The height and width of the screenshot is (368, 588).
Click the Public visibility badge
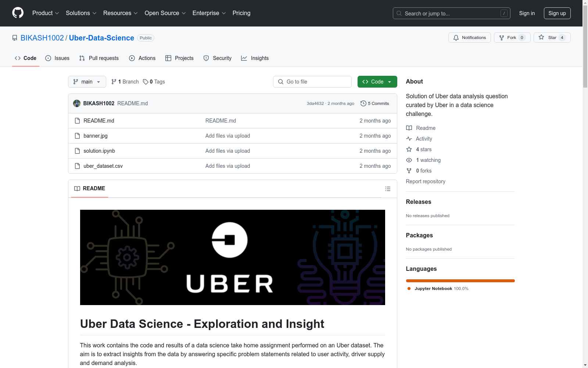pos(146,38)
